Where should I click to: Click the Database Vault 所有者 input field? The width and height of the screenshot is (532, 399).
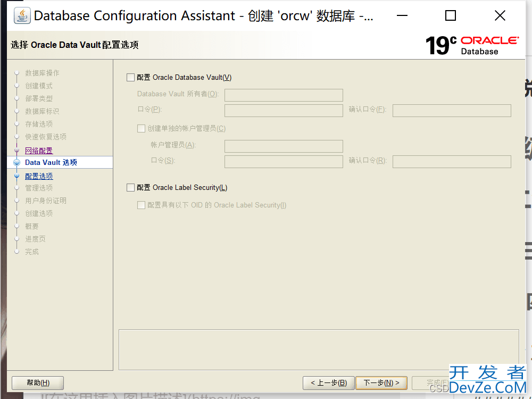pyautogui.click(x=284, y=95)
